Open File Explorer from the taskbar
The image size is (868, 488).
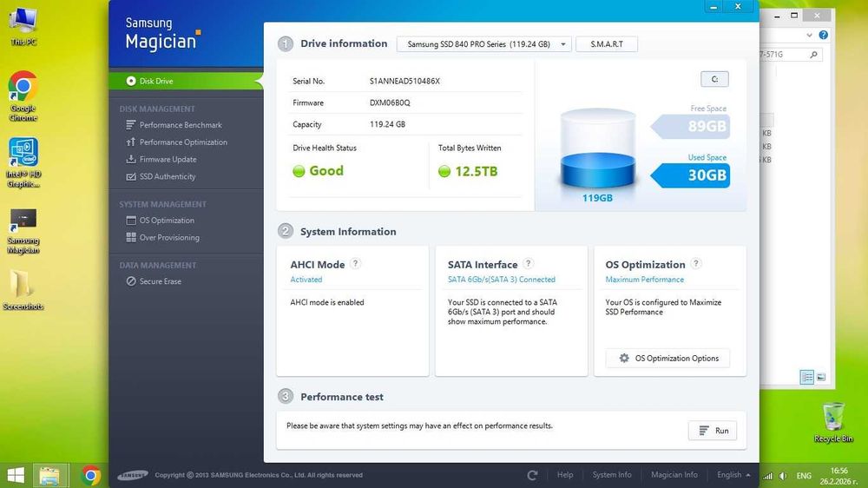pyautogui.click(x=49, y=475)
